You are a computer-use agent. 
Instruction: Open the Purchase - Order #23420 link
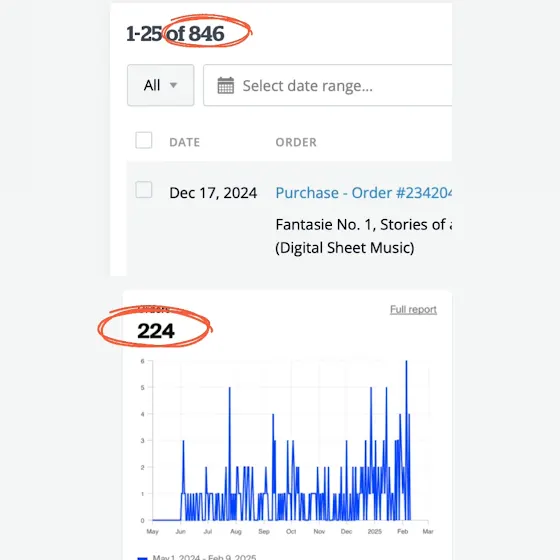click(364, 193)
